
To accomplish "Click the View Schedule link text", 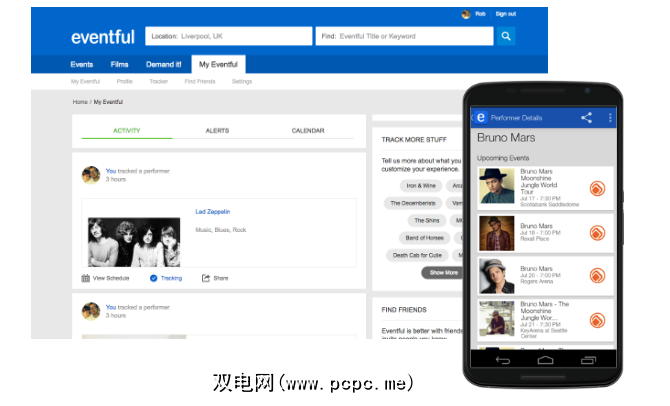I will [x=111, y=278].
